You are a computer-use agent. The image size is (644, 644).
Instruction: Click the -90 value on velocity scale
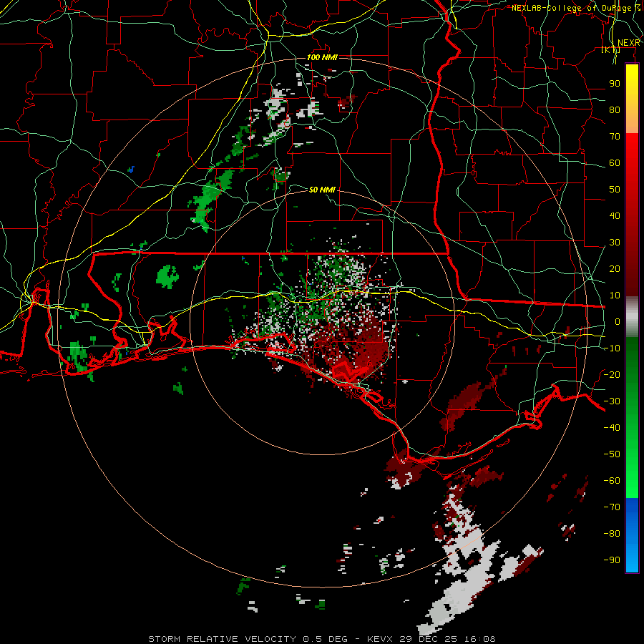pos(612,560)
